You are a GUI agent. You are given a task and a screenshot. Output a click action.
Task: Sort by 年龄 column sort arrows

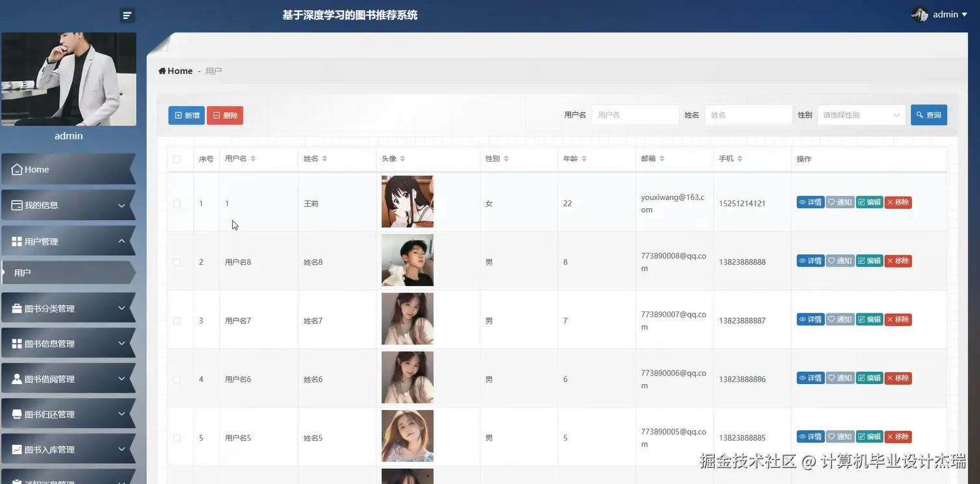pos(584,159)
